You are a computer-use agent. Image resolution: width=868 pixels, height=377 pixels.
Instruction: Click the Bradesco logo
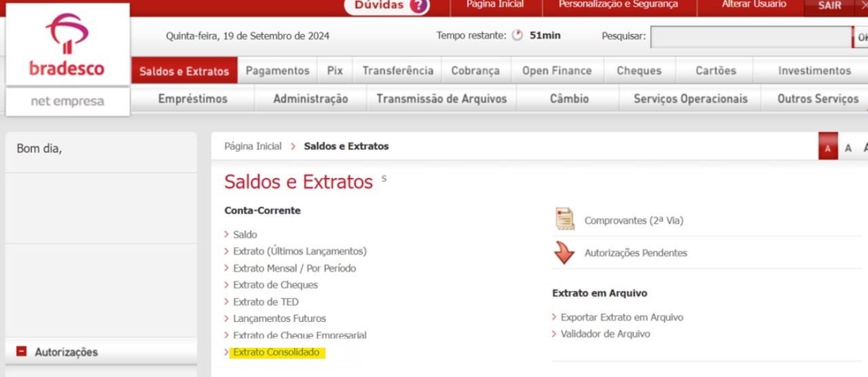(67, 46)
